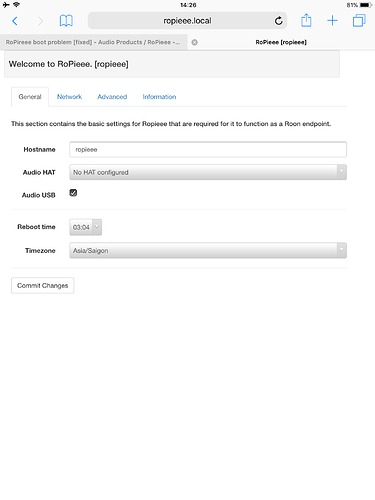Image resolution: width=375 pixels, height=500 pixels.
Task: Tap the airplane mode status icon
Action: [6, 5]
